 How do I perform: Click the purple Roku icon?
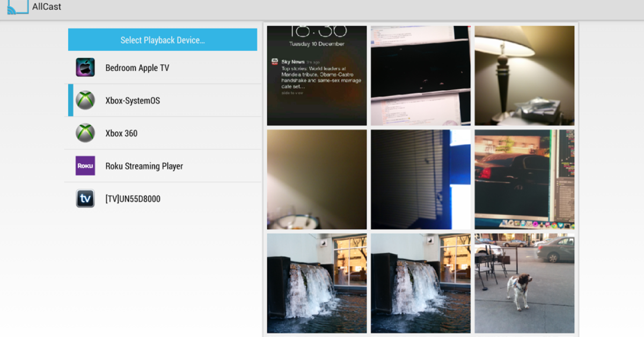pyautogui.click(x=85, y=166)
